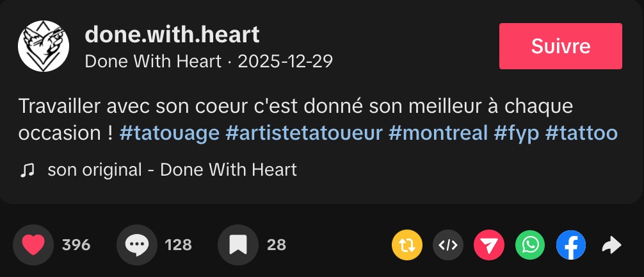Like the video with the heart icon

click(x=33, y=244)
